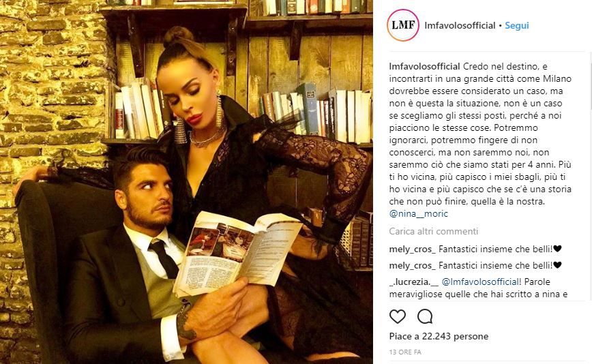Open lmfavolosofficial username in header
The image size is (592, 364).
pos(460,25)
